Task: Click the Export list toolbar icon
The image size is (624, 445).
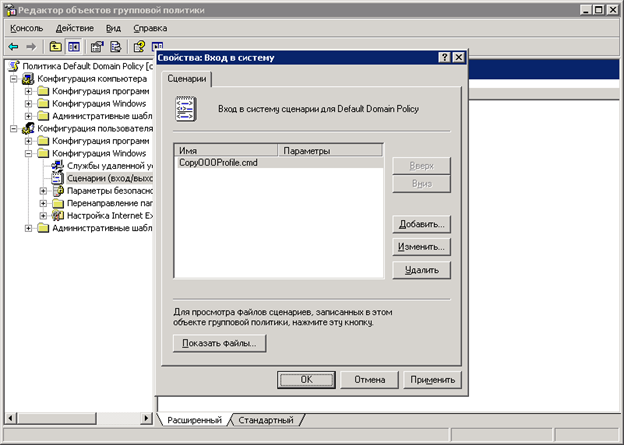Action: click(x=116, y=46)
